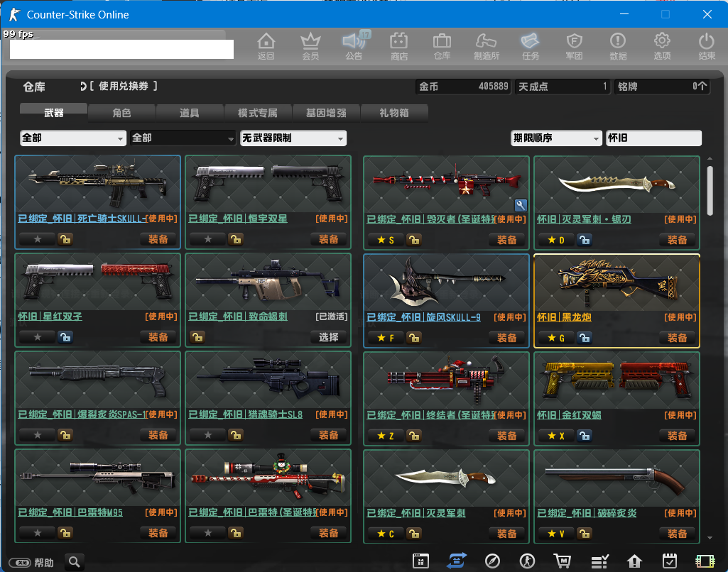This screenshot has width=728, height=572.
Task: Open the dark 全部 subcategory dropdown
Action: tap(183, 138)
